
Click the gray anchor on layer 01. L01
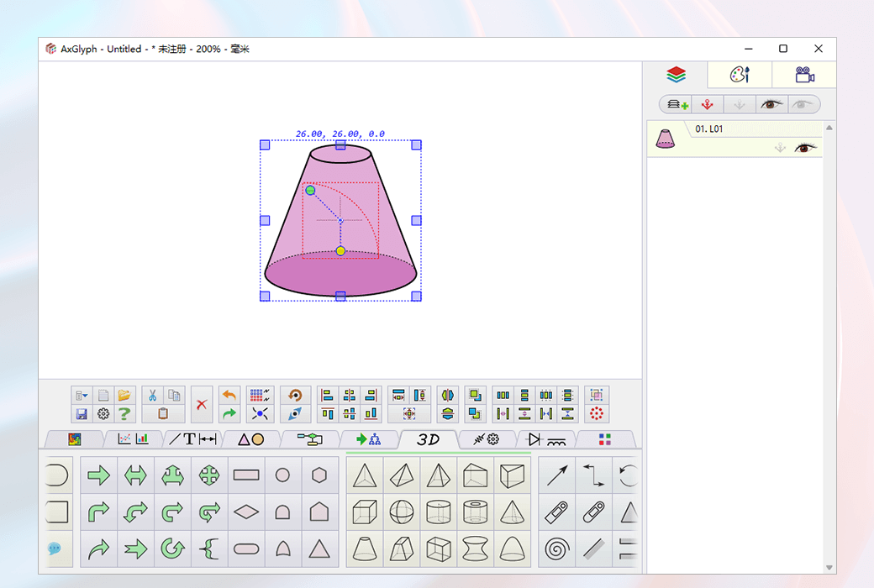tap(781, 148)
